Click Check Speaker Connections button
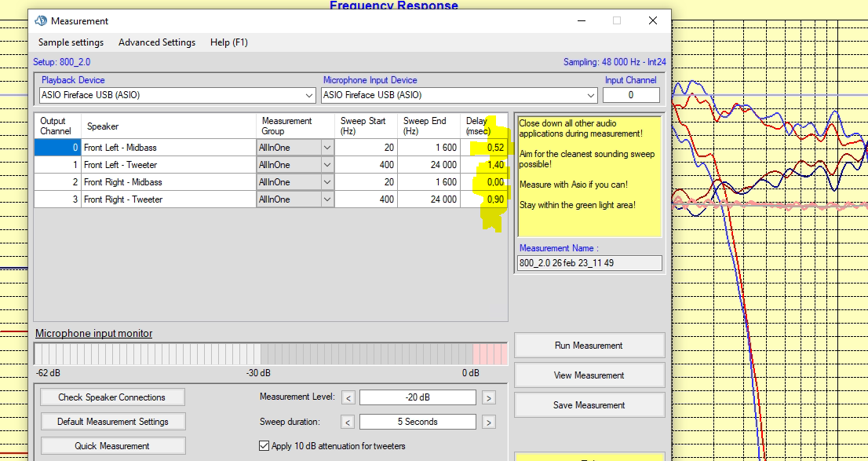 point(111,397)
